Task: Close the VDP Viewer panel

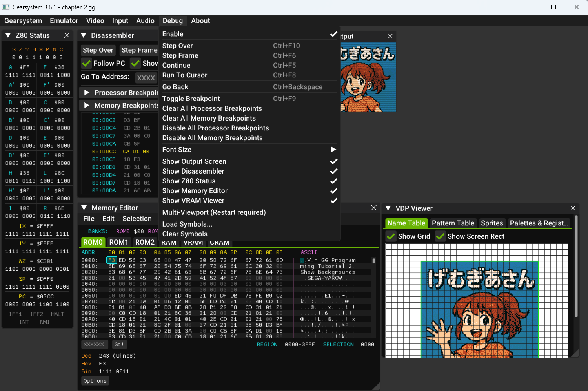Action: (x=573, y=208)
